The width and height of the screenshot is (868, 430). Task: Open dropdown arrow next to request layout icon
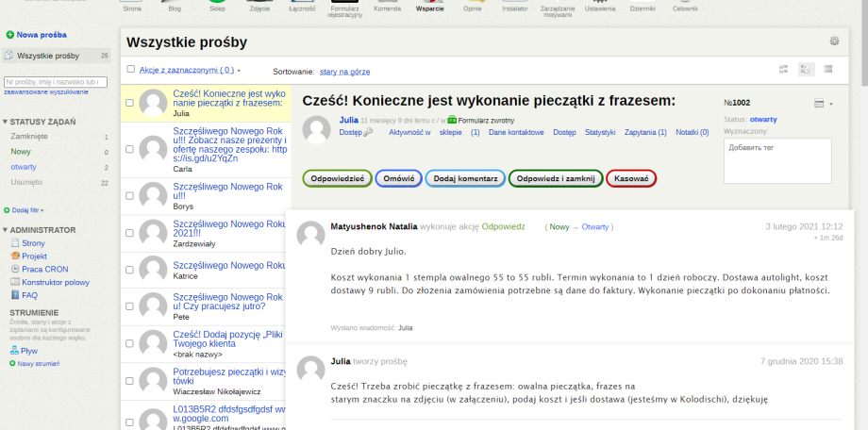tap(831, 104)
